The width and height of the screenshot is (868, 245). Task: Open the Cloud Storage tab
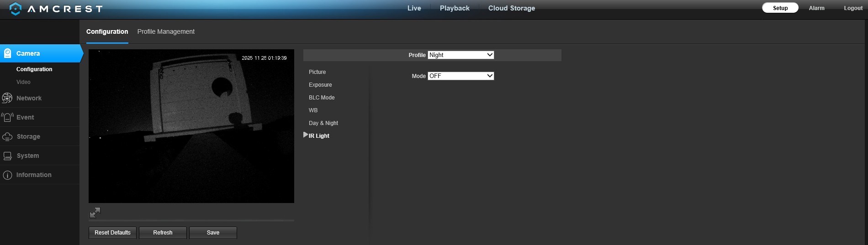tap(512, 8)
